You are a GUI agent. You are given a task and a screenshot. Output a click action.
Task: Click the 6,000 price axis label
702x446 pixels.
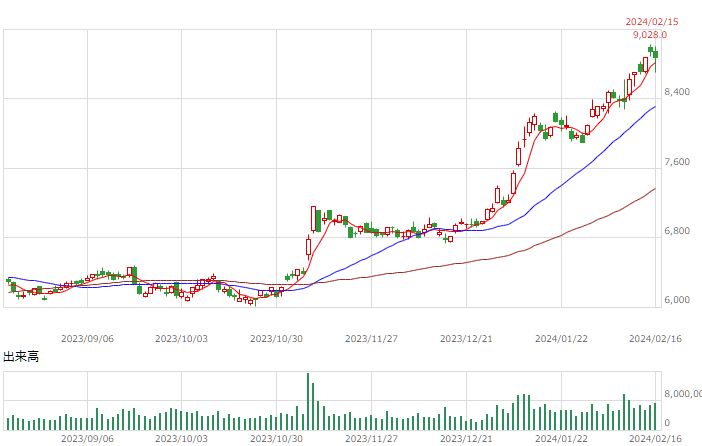(677, 300)
